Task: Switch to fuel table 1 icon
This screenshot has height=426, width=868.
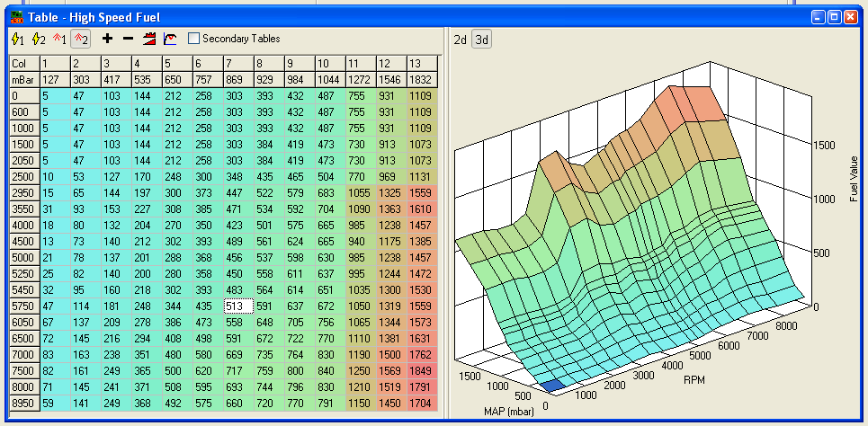Action: click(59, 39)
